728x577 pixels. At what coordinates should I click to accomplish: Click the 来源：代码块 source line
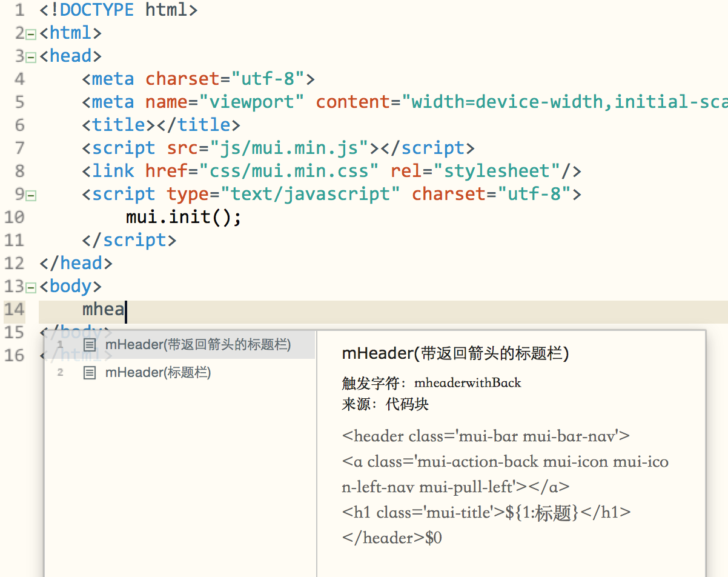(x=385, y=404)
